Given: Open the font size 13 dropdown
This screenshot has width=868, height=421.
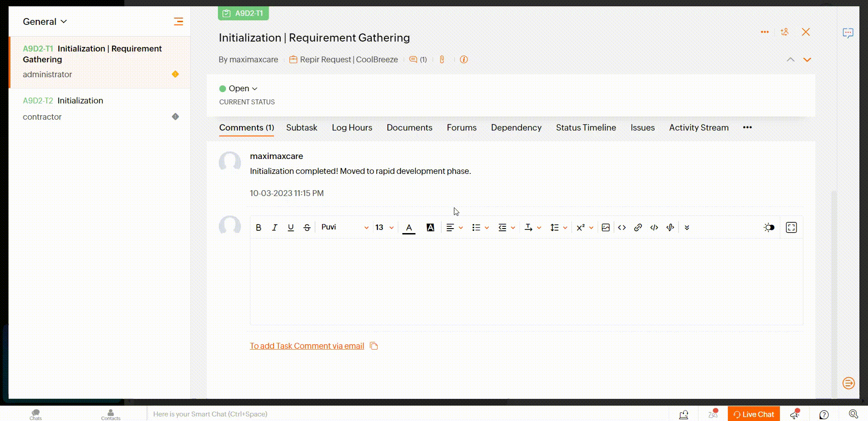Looking at the screenshot, I should (x=384, y=227).
